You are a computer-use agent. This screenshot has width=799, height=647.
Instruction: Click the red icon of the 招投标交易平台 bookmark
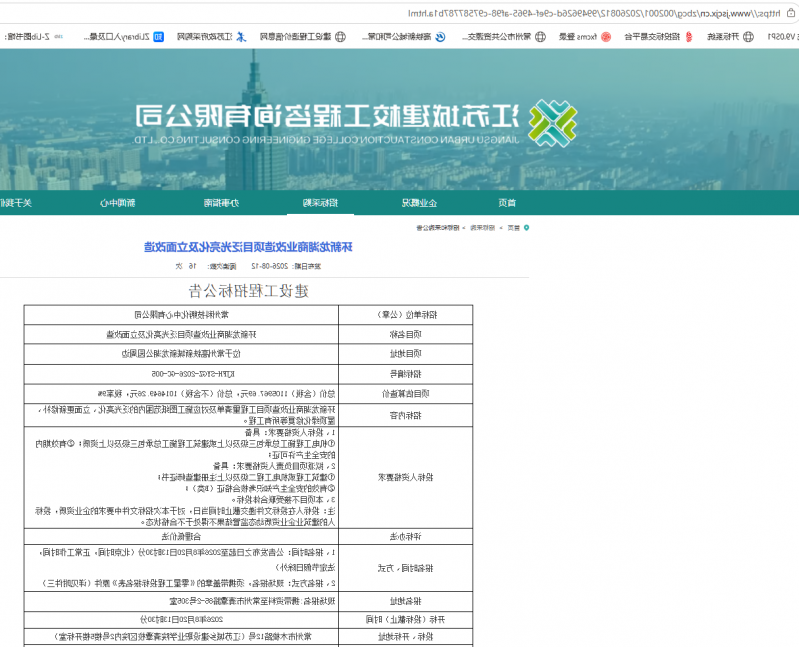(688, 37)
